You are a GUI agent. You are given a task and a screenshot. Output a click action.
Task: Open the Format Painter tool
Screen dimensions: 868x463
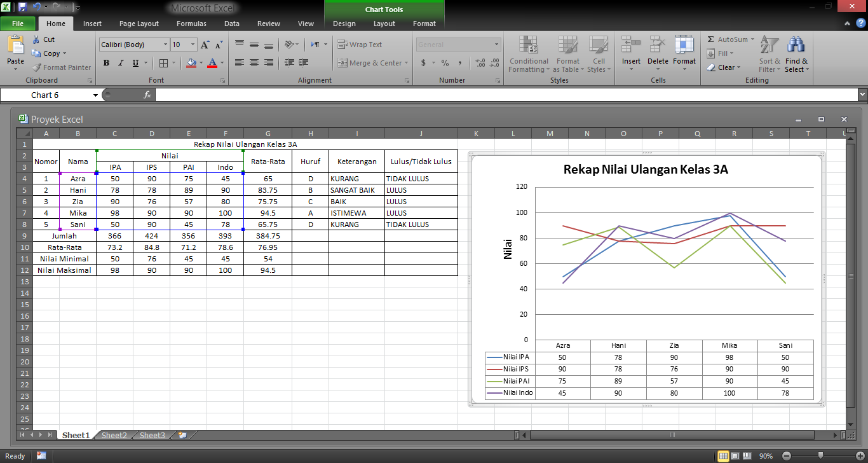61,67
